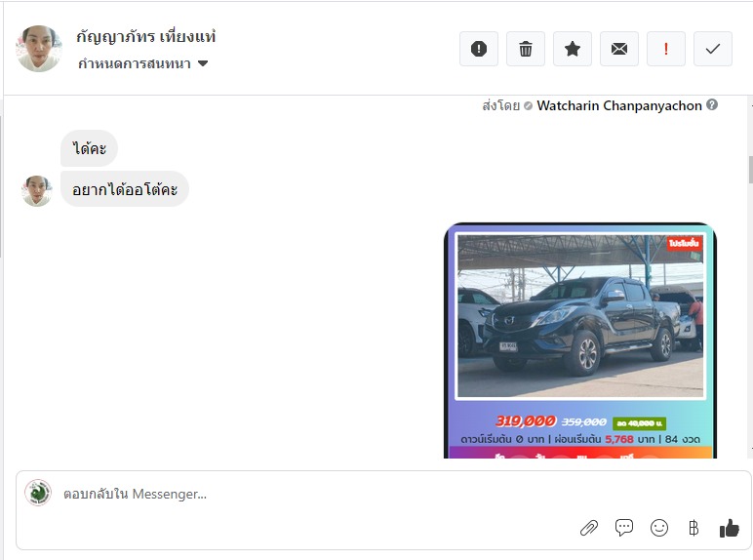Attach a file with the paperclip icon

pos(589,529)
